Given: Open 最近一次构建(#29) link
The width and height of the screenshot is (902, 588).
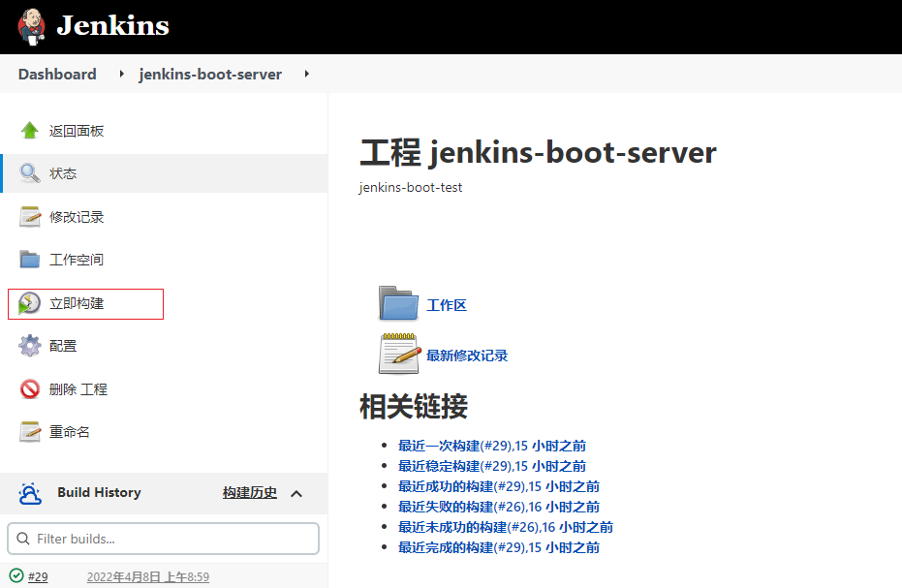Looking at the screenshot, I should (492, 446).
